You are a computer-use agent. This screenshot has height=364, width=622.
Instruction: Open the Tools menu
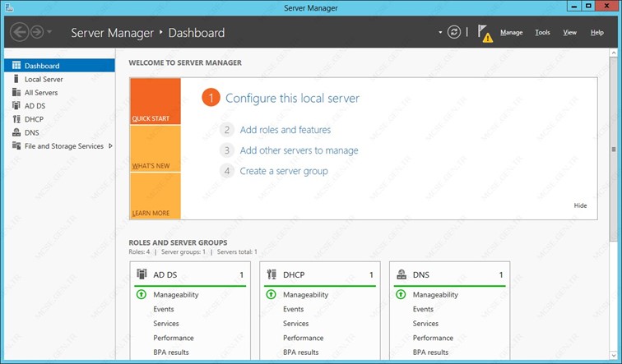pos(542,33)
